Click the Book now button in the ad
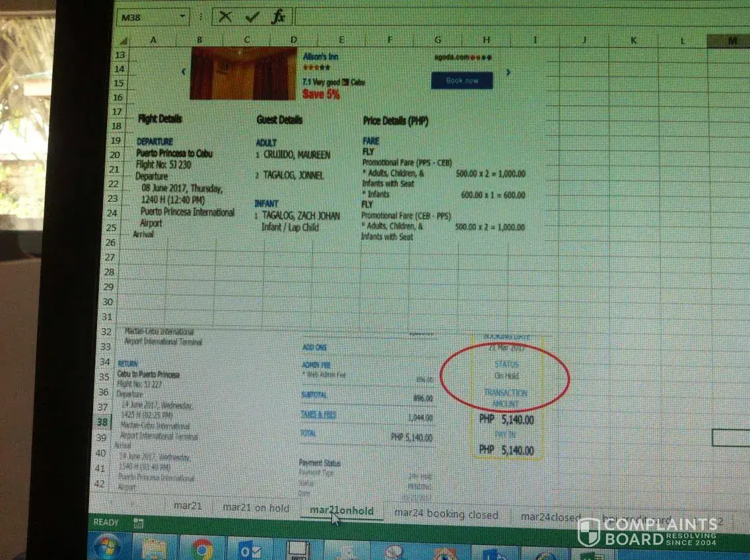The height and width of the screenshot is (560, 750). click(x=461, y=81)
